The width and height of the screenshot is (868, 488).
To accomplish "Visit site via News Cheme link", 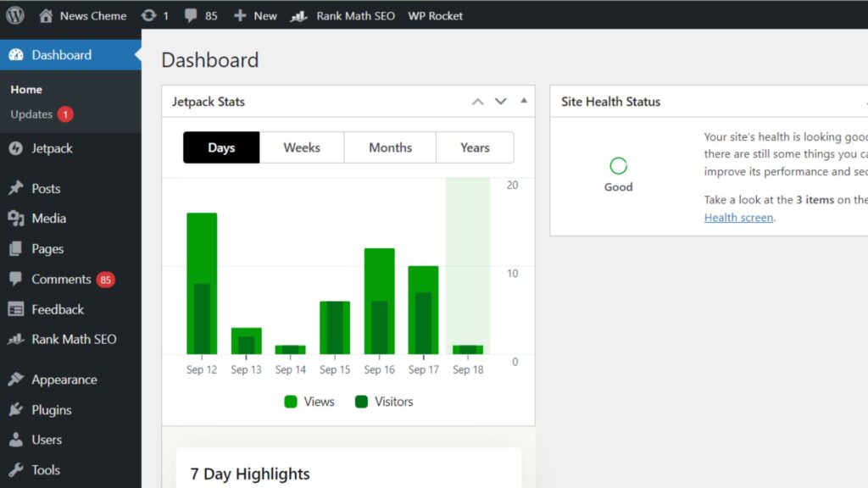I will [x=93, y=16].
